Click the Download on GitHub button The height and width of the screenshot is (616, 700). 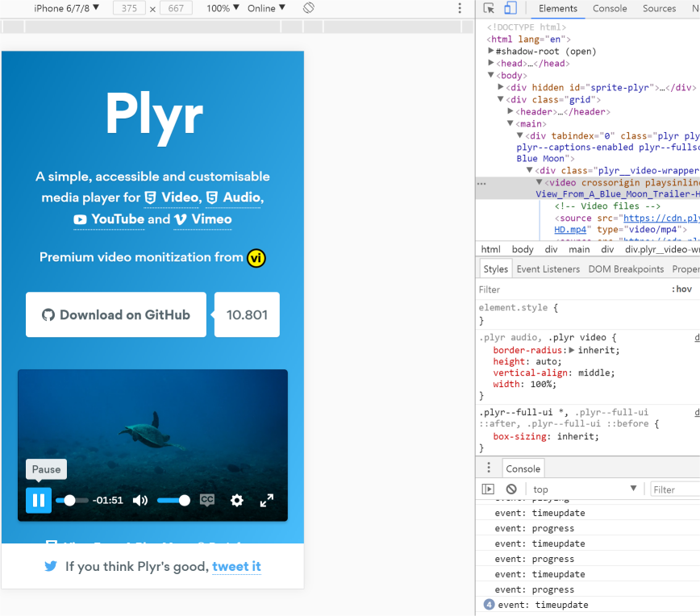point(116,314)
